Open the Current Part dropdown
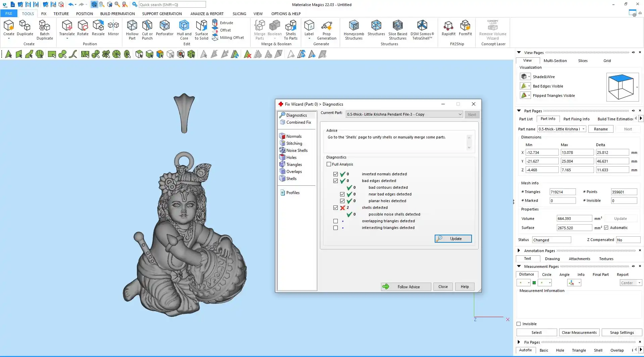The height and width of the screenshot is (357, 644). point(460,114)
